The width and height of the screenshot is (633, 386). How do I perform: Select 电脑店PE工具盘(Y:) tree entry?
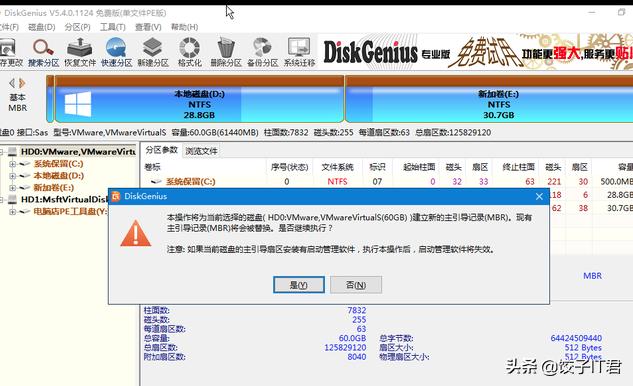70,211
